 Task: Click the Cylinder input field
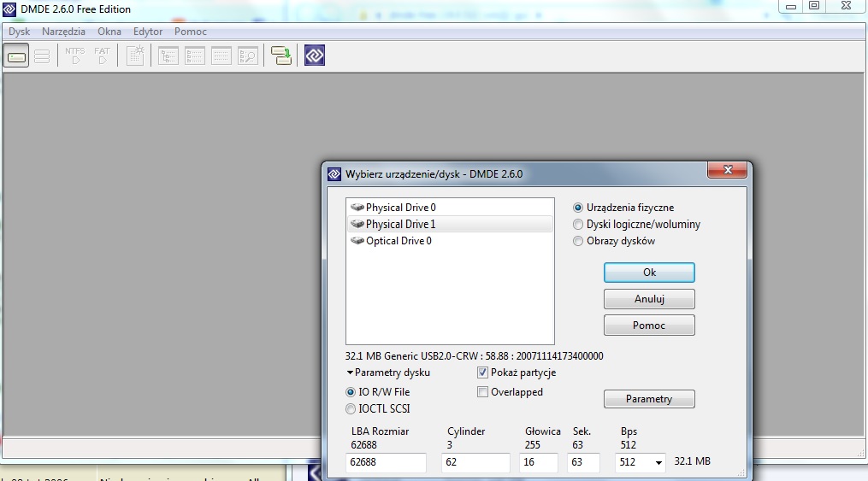(x=475, y=462)
